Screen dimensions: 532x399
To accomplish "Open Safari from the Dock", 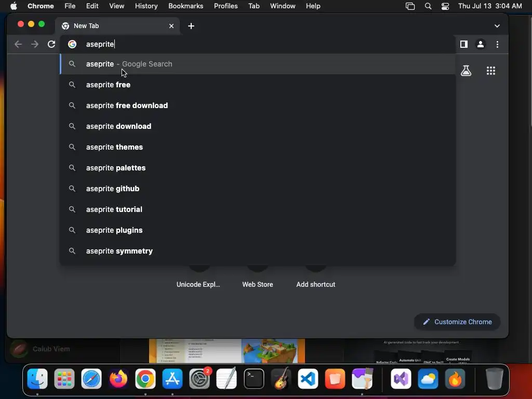I will [91, 379].
